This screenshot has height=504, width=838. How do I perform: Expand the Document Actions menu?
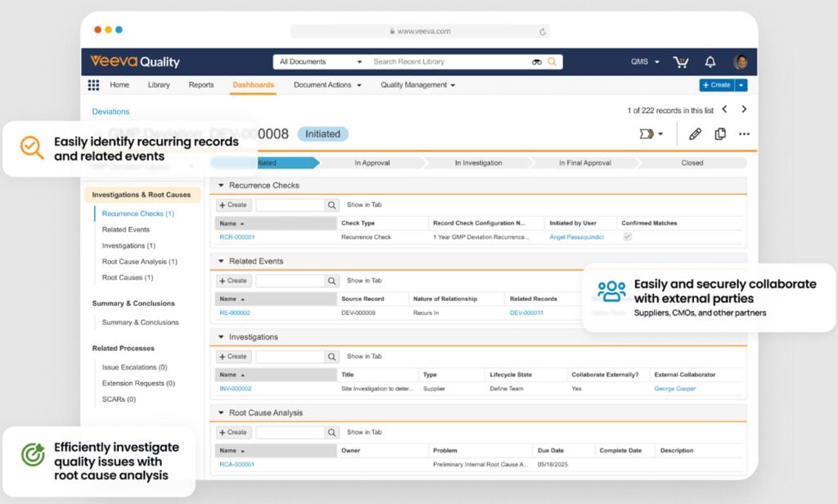327,85
